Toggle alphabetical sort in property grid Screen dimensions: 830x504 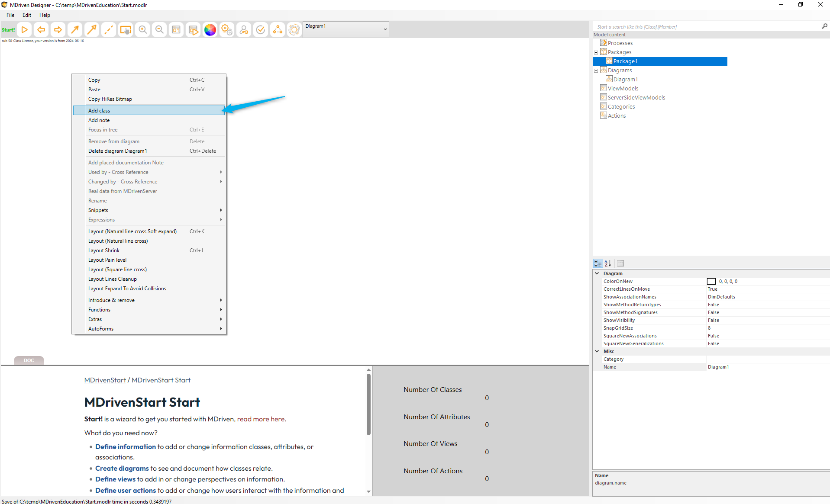point(608,263)
